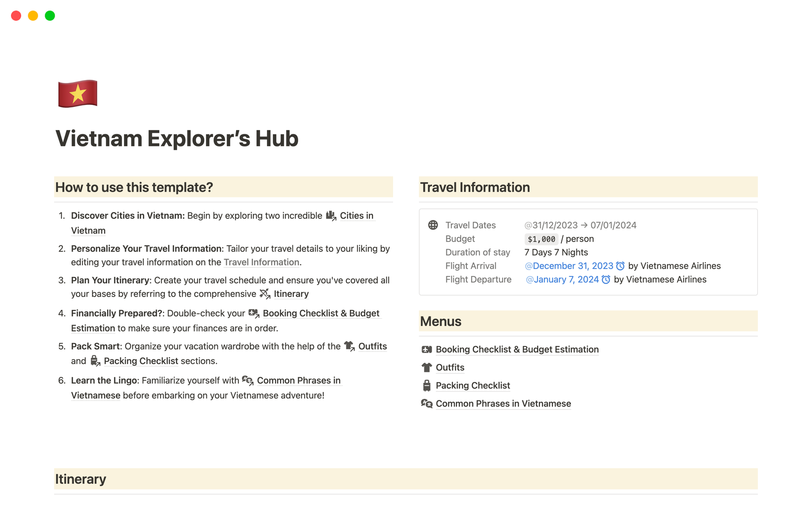Click the speech bubble icon for Common Phrases
This screenshot has width=812, height=508.
(426, 403)
